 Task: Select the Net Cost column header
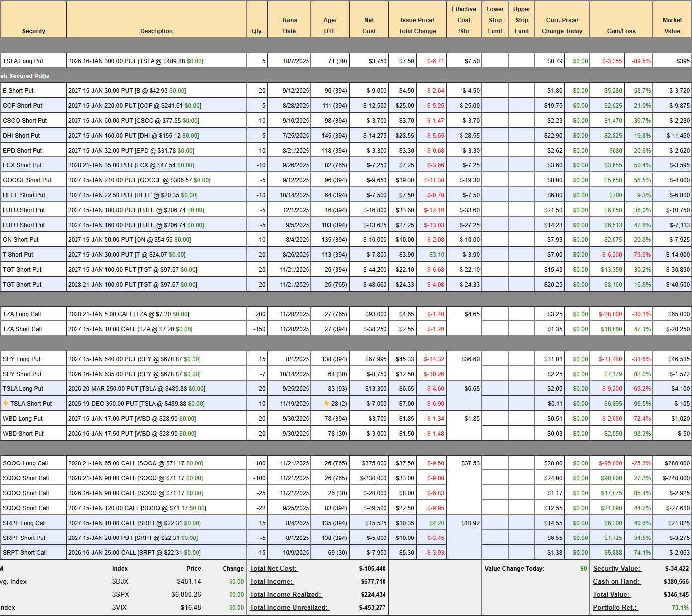click(369, 26)
